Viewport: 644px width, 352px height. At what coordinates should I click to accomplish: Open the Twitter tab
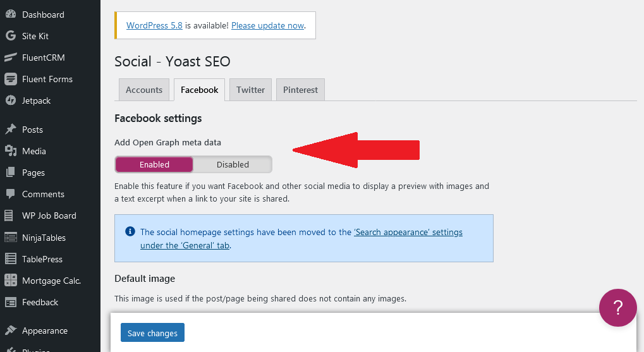click(x=250, y=90)
